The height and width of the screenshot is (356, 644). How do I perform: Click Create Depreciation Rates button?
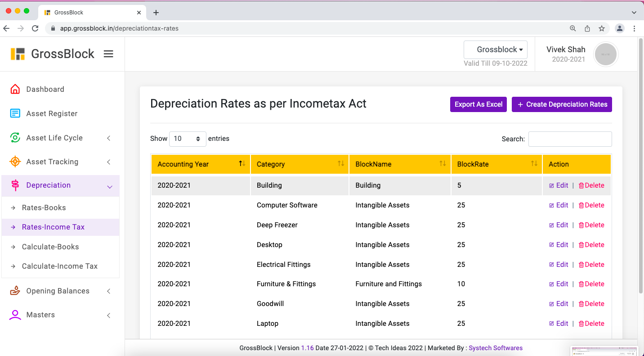562,104
